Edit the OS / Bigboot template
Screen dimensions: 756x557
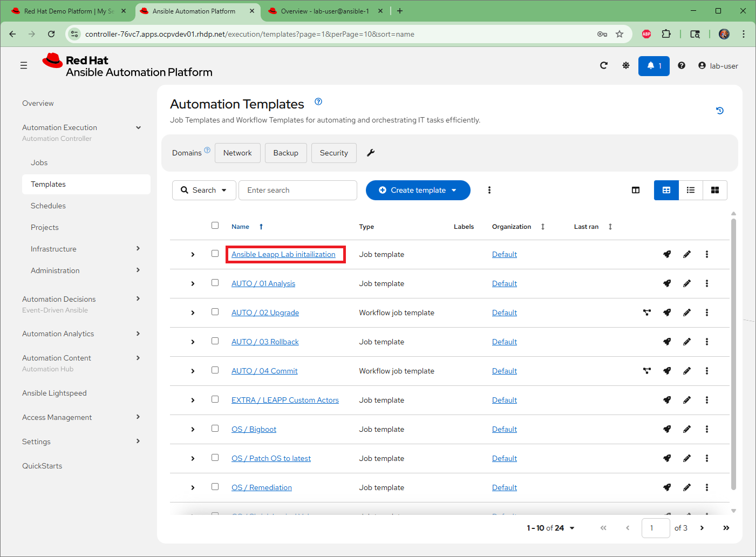click(x=687, y=429)
